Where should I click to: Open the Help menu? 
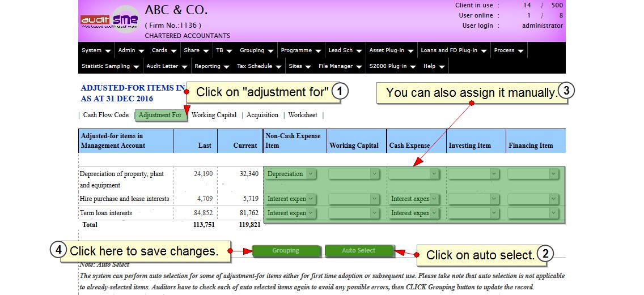click(x=434, y=66)
